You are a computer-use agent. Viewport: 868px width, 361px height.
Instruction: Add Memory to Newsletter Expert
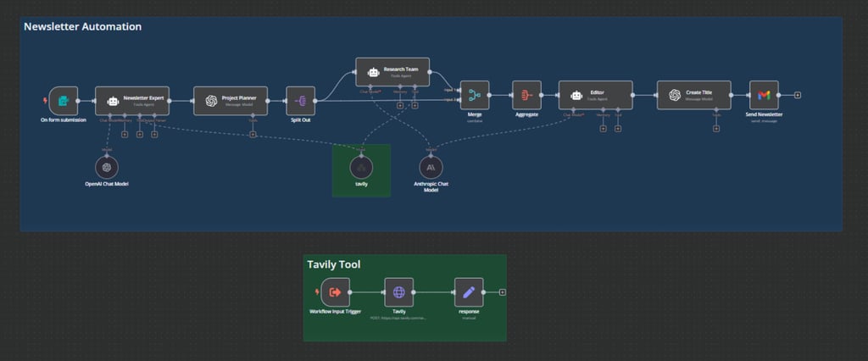point(125,134)
